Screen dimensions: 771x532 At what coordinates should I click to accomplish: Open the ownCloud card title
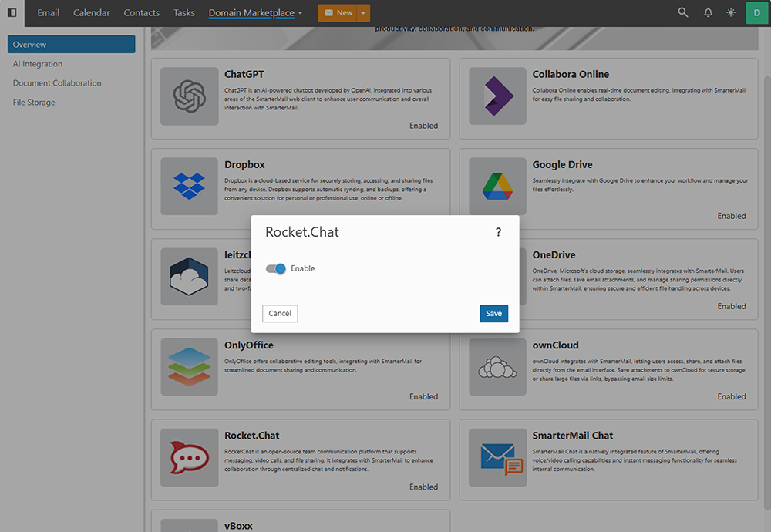coord(555,345)
